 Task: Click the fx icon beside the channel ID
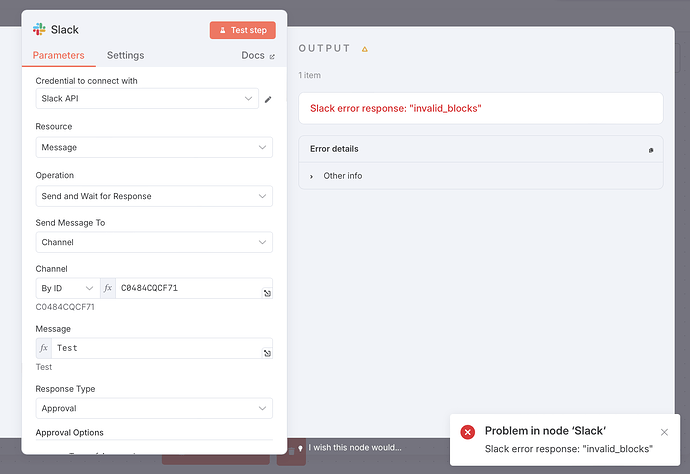(108, 288)
